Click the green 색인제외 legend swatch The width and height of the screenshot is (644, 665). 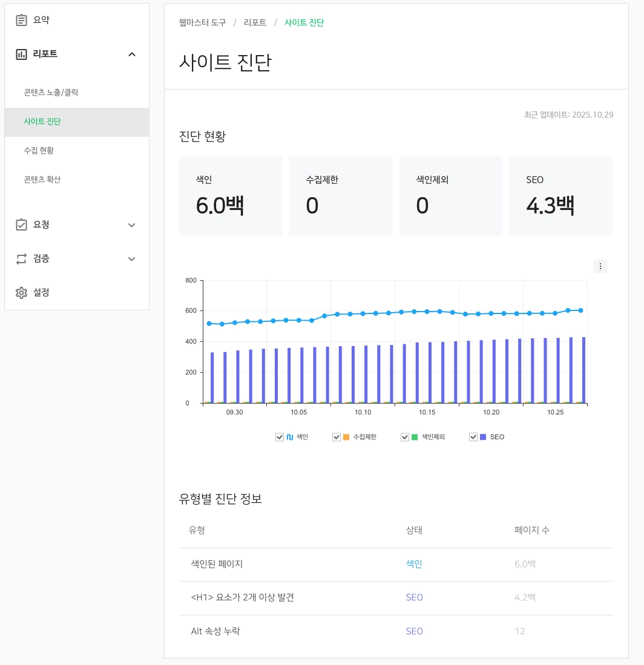tap(415, 437)
